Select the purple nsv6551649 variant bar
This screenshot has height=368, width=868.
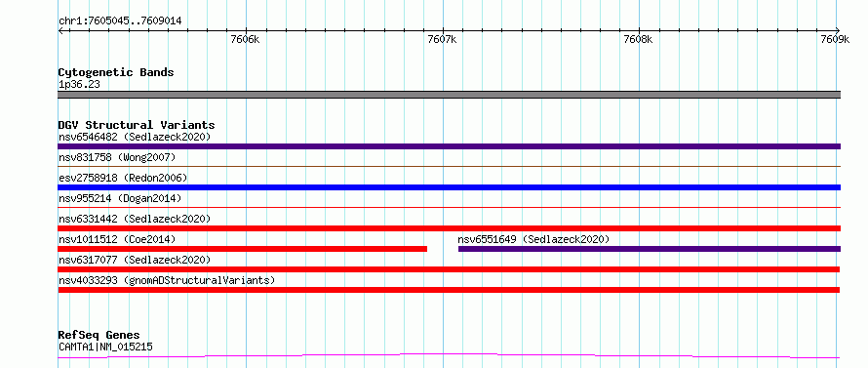coord(650,249)
